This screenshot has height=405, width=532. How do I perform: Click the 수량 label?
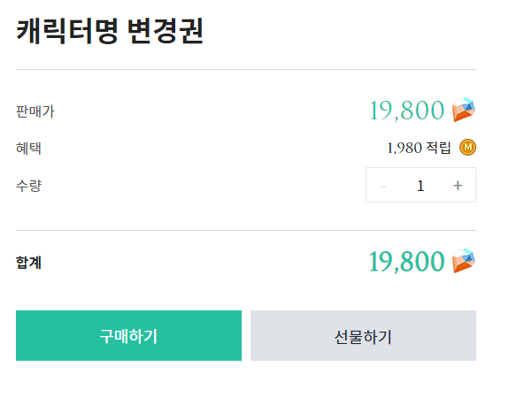pos(28,186)
